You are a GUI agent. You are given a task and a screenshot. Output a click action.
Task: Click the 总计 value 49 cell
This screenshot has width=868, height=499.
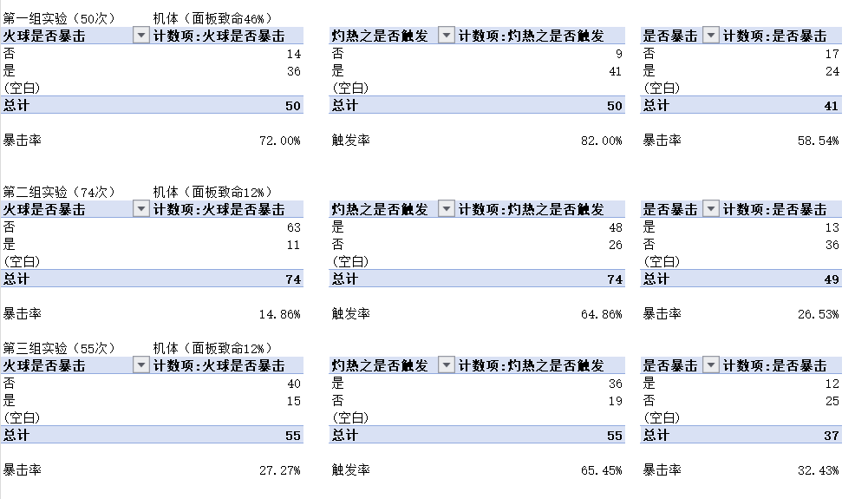coord(831,279)
